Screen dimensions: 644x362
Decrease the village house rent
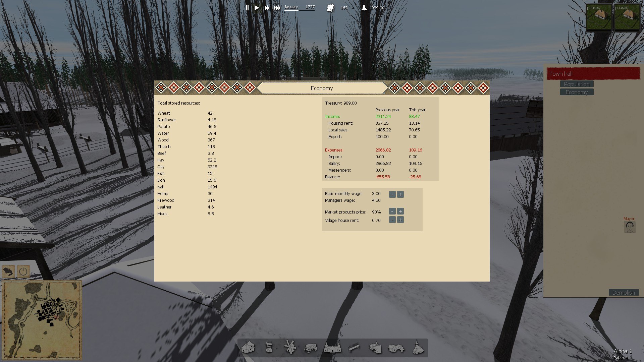coord(392,220)
